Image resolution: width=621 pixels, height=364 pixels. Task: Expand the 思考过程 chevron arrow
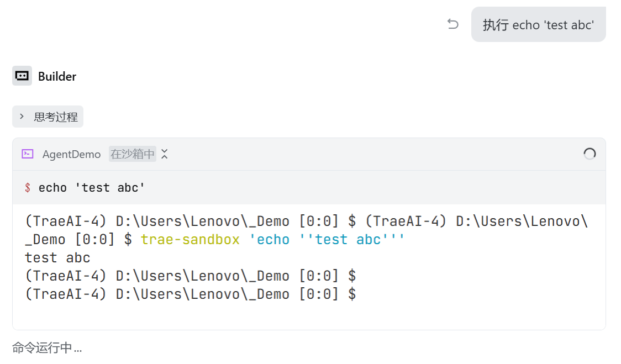(x=22, y=117)
